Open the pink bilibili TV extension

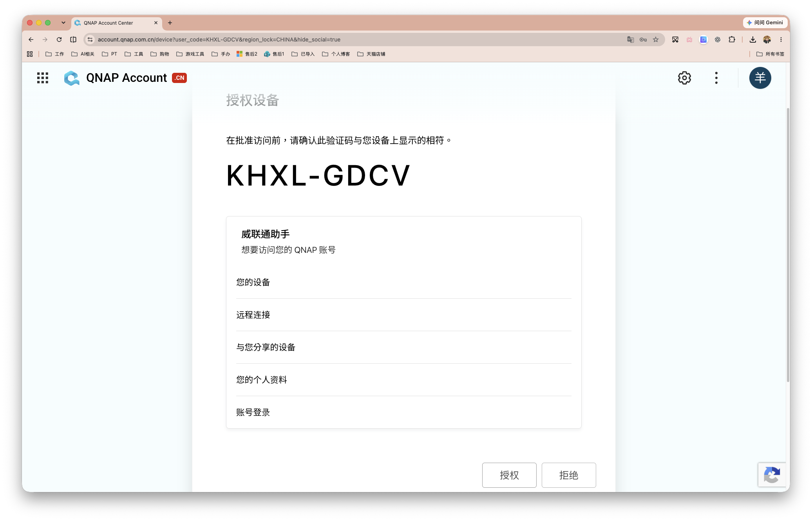point(689,40)
